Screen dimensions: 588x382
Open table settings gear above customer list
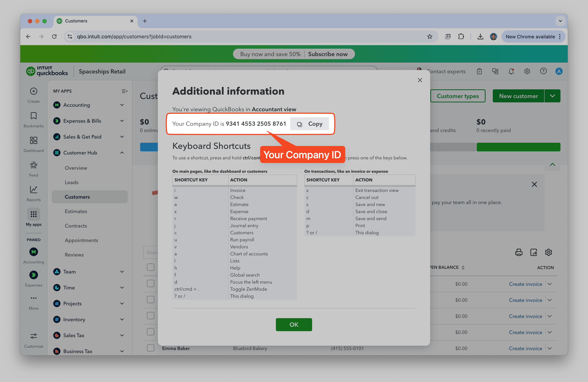click(549, 252)
